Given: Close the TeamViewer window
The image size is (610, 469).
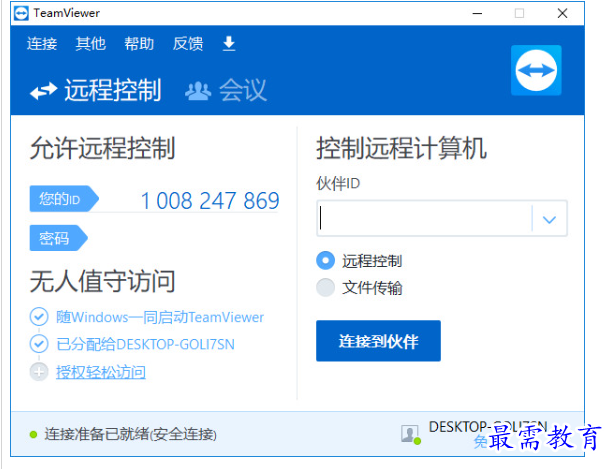Looking at the screenshot, I should tap(562, 14).
